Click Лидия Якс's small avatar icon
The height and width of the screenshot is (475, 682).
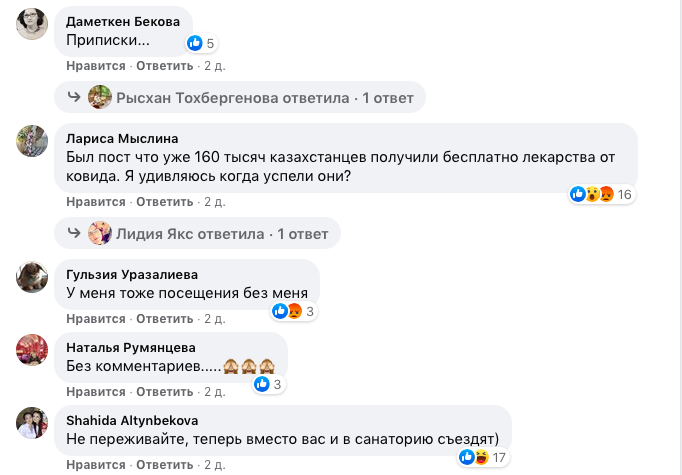(x=99, y=234)
